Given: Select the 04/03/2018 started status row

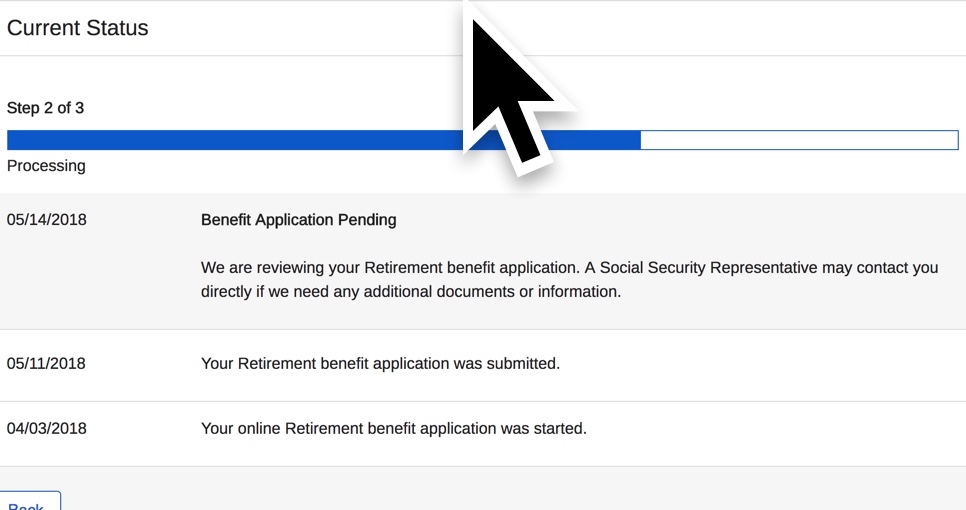Looking at the screenshot, I should pos(483,434).
